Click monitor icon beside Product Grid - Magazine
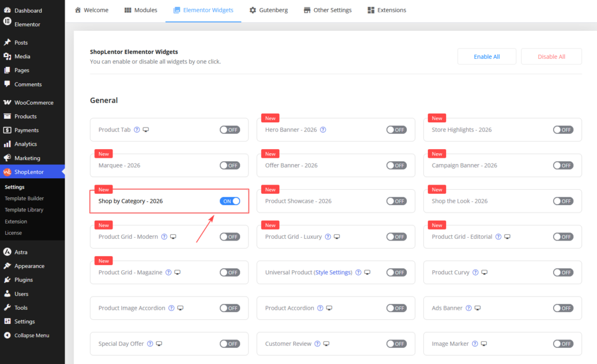This screenshot has height=364, width=597. (x=177, y=273)
